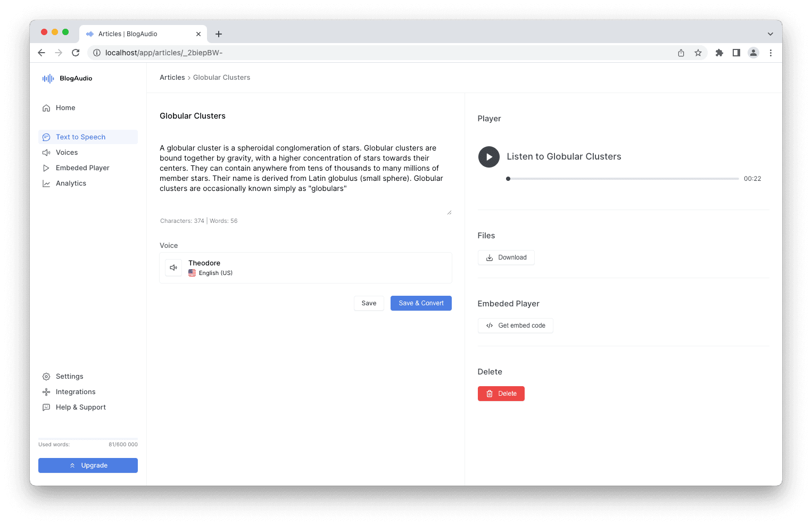
Task: Click Get embed code button
Action: (515, 326)
